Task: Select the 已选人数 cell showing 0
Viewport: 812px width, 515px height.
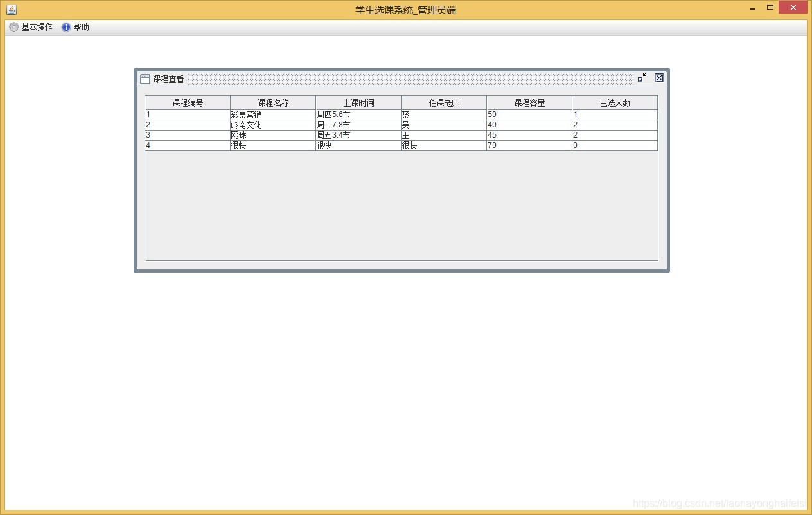Action: pos(615,145)
